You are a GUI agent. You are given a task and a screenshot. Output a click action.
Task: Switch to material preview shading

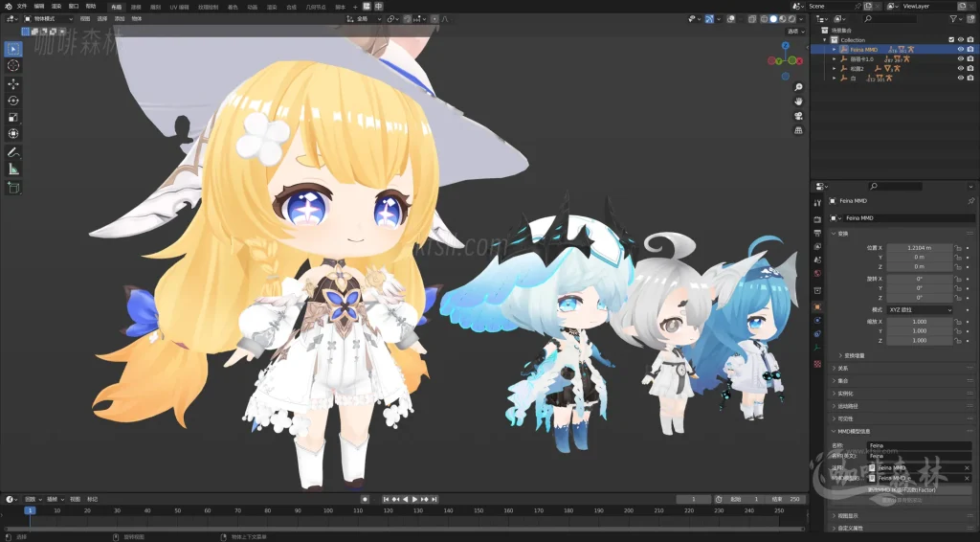coord(783,19)
